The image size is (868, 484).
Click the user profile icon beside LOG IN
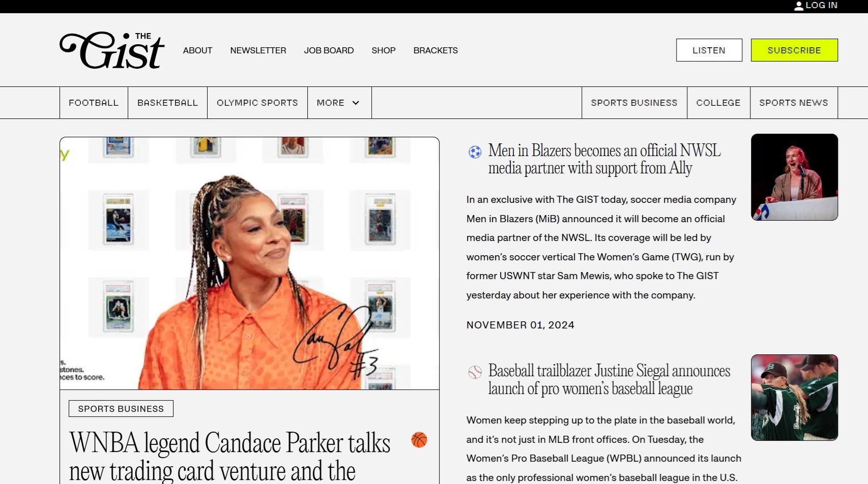pos(799,6)
